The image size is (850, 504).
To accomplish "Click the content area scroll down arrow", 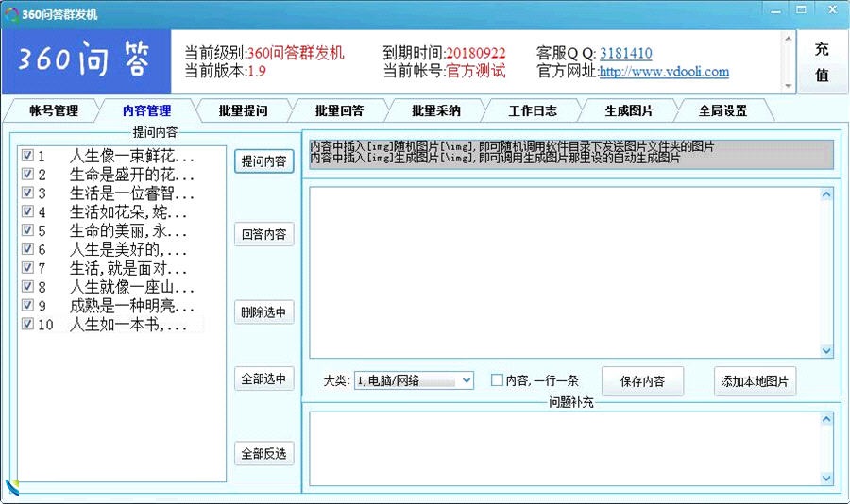I will tap(826, 351).
